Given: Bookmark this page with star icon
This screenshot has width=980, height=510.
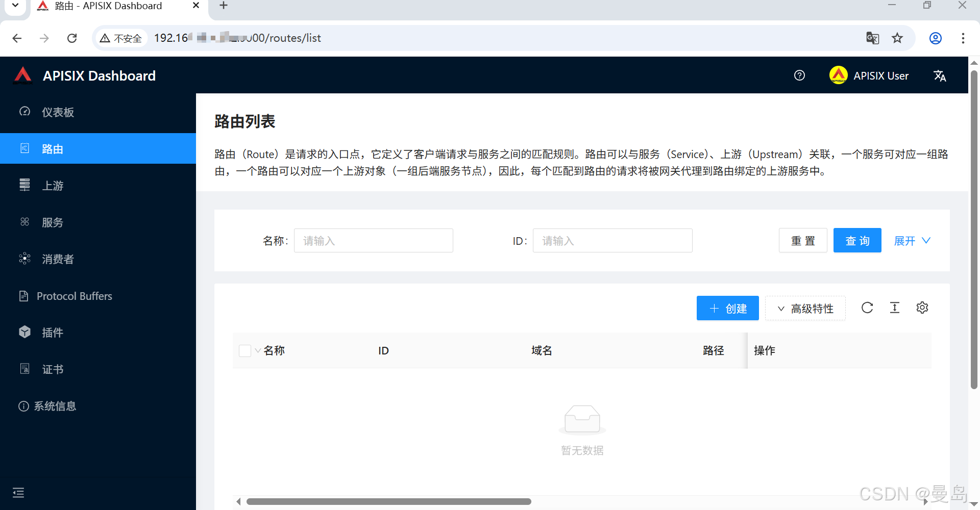Looking at the screenshot, I should [x=897, y=38].
